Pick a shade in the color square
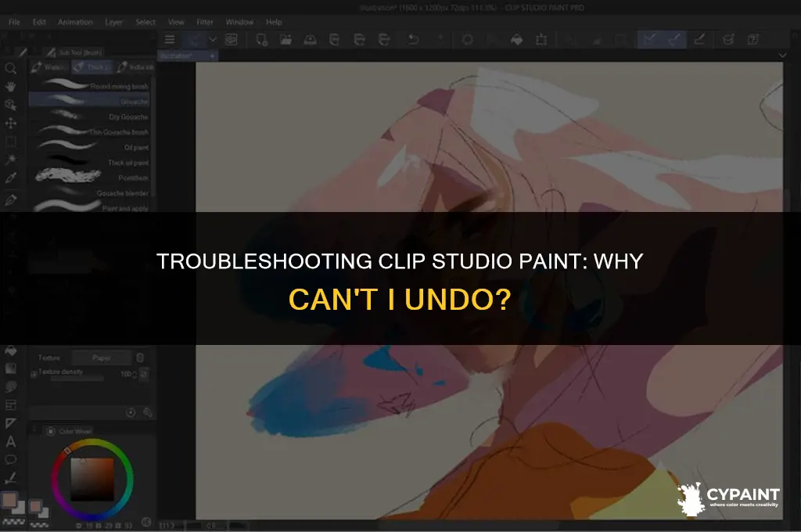Image resolution: width=801 pixels, height=532 pixels. tap(92, 480)
